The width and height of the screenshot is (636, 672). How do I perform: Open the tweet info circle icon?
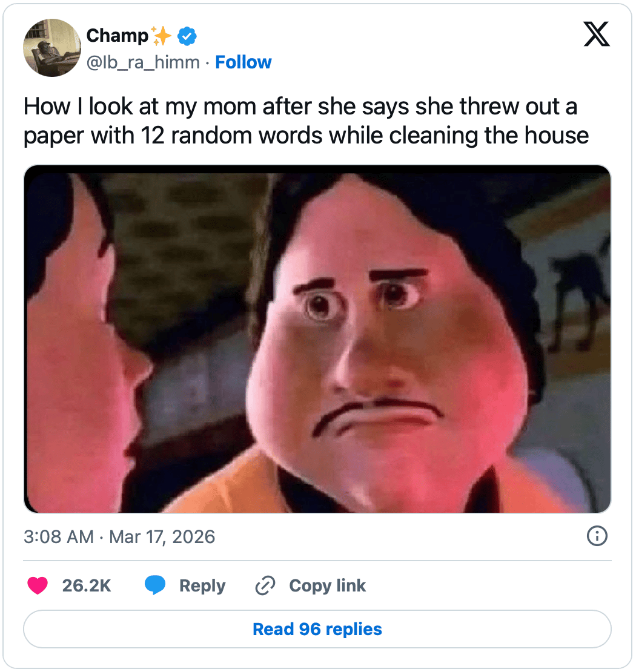click(x=597, y=536)
